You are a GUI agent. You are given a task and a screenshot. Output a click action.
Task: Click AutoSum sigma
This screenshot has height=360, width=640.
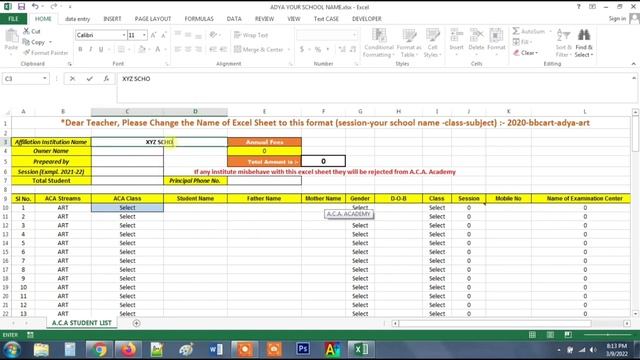529,31
